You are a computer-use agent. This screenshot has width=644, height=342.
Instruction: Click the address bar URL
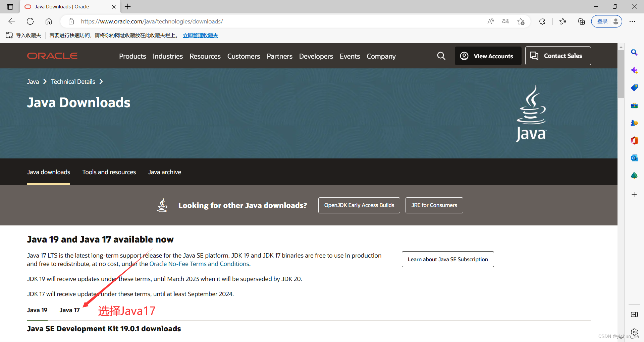[x=152, y=21]
